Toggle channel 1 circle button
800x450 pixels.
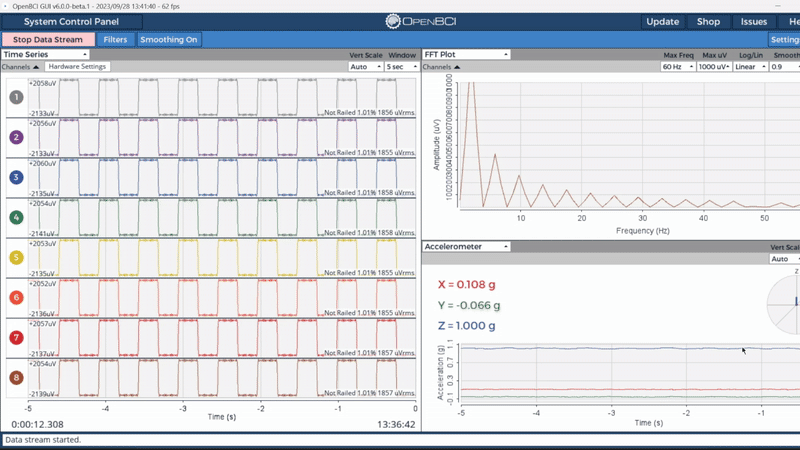click(16, 97)
